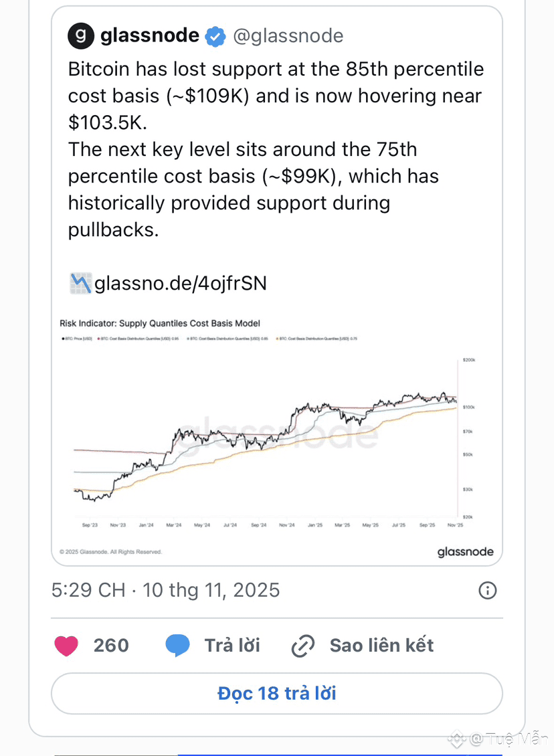This screenshot has width=554, height=756.
Task: Click the 260 likes count
Action: [111, 646]
